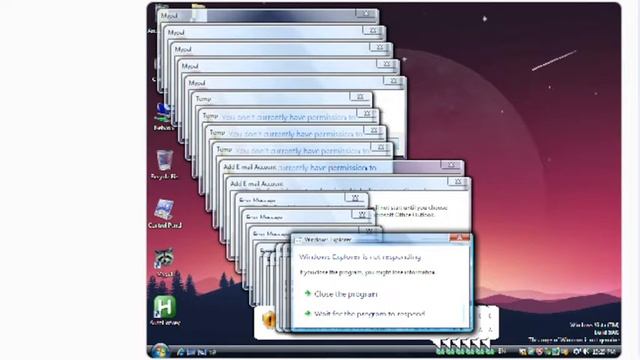
Task: Select the Network computer desktop icon
Action: coord(163,116)
